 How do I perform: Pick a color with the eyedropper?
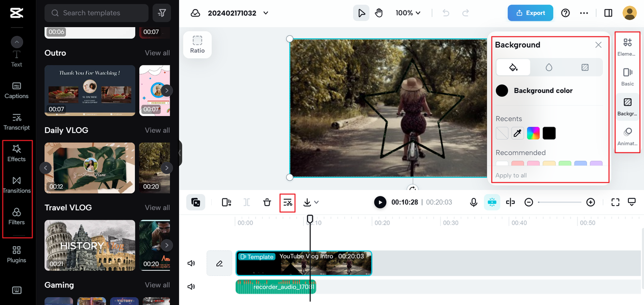[x=517, y=133]
